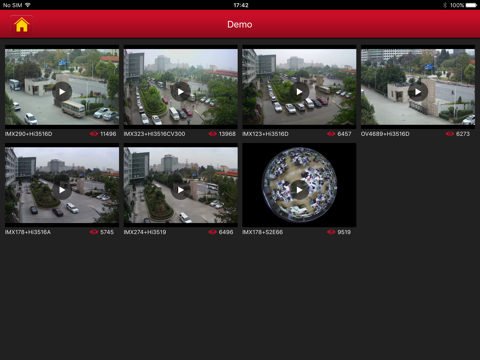Viewport: 480px width, 360px height.
Task: Play the IMX178+Hi3516A demo video
Action: pos(62,190)
